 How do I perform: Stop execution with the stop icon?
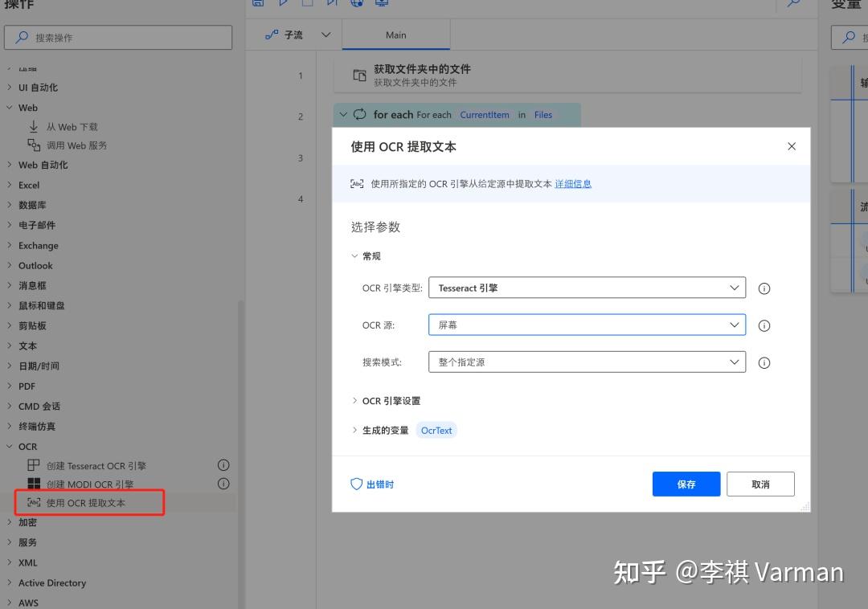pyautogui.click(x=308, y=3)
